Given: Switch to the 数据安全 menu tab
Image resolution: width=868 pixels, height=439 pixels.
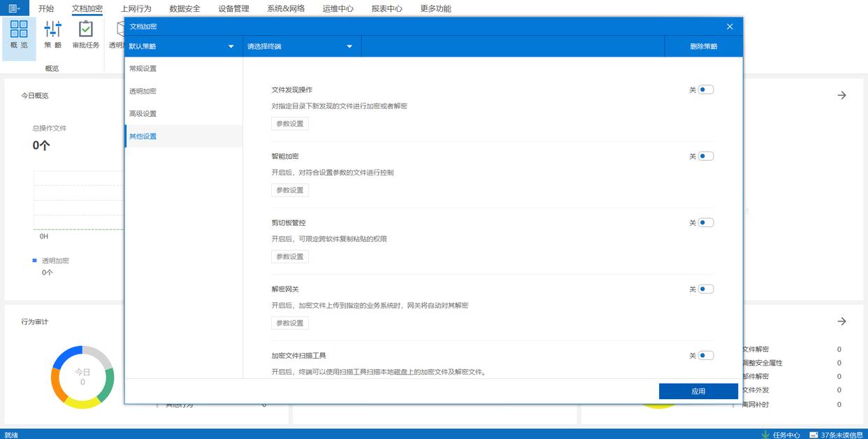Looking at the screenshot, I should [185, 8].
